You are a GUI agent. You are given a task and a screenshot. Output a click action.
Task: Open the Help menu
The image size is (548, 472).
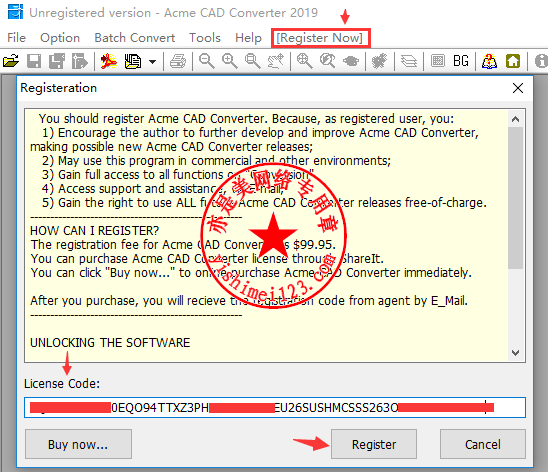click(248, 38)
